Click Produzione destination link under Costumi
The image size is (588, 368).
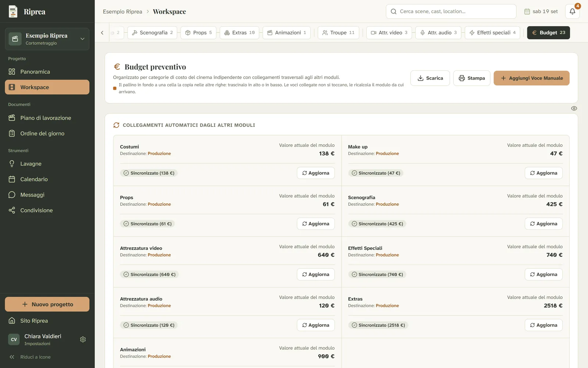pos(159,153)
